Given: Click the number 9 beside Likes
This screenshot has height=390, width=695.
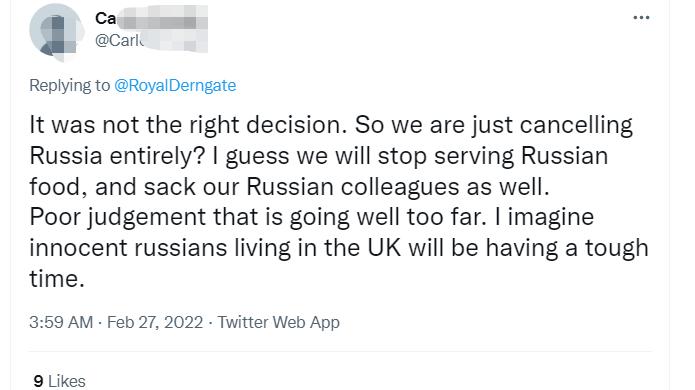Looking at the screenshot, I should coord(38,381).
